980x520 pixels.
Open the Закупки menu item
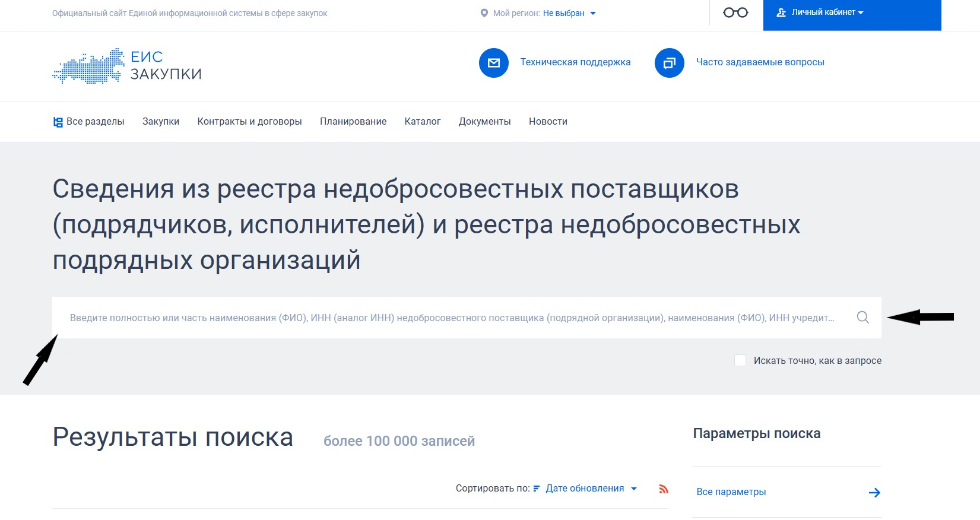161,122
